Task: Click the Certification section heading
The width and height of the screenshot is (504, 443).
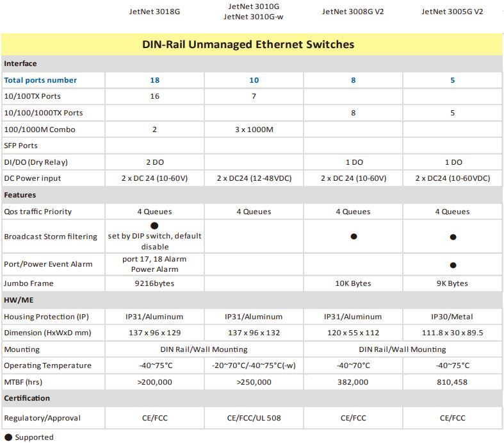Action: pos(27,398)
